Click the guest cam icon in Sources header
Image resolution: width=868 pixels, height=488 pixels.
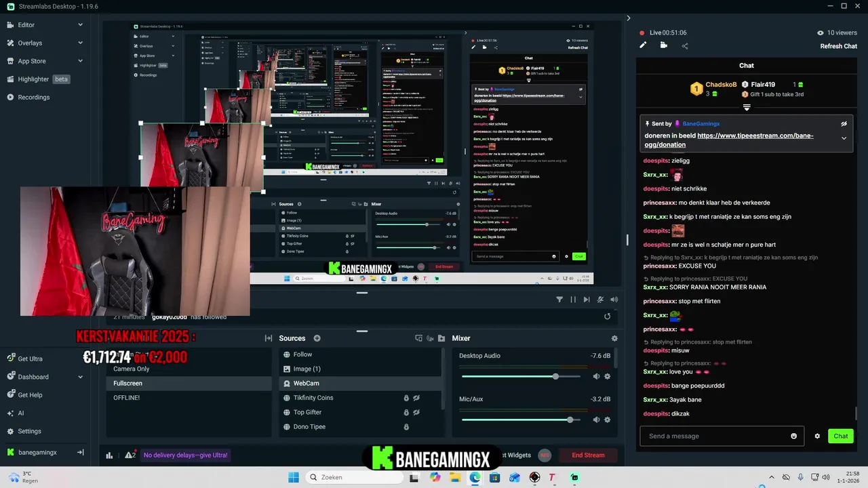point(430,338)
